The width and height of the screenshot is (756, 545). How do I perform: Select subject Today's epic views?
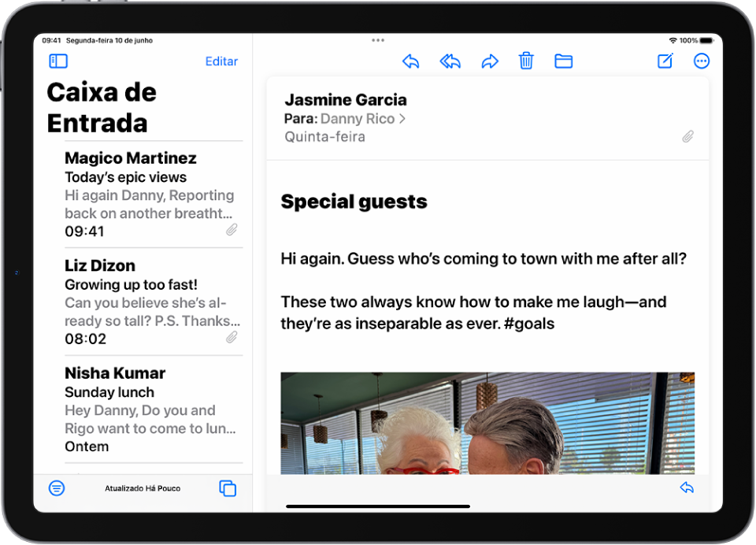click(x=126, y=177)
